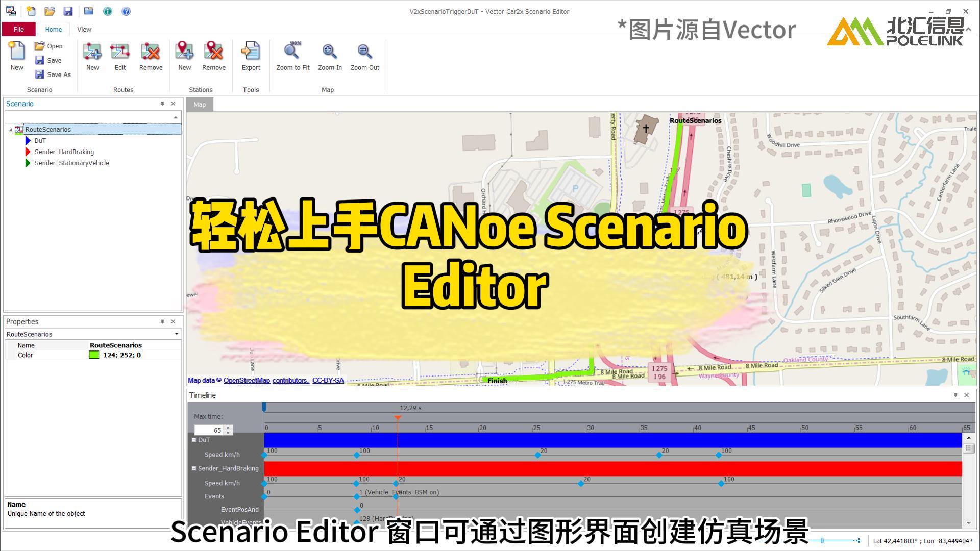The image size is (980, 551).
Task: Select the Map tab
Action: [x=200, y=105]
